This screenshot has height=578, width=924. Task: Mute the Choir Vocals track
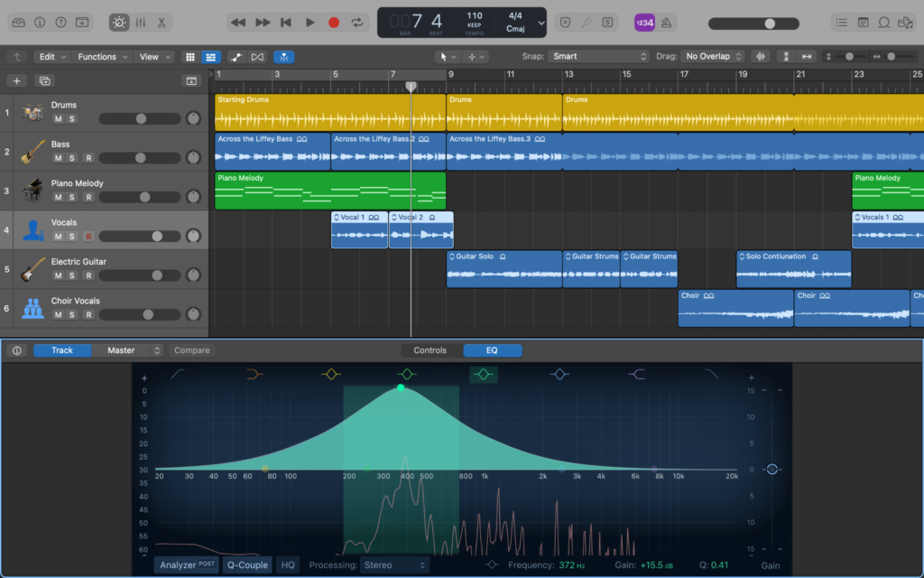[x=58, y=315]
